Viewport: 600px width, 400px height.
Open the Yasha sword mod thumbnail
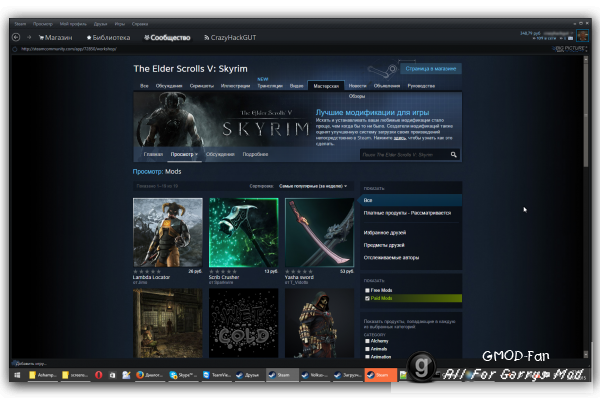click(x=319, y=232)
